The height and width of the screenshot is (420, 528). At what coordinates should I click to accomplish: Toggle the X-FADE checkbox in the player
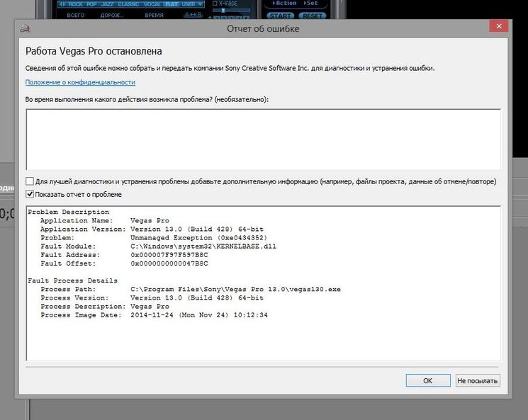(215, 4)
